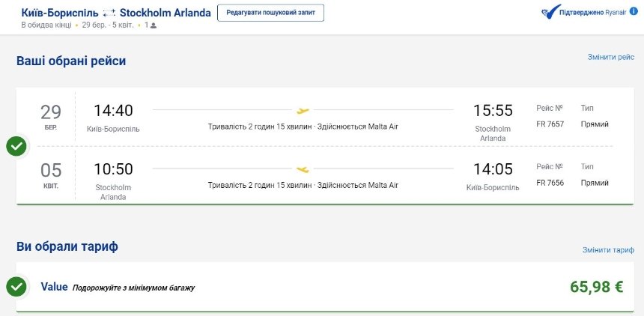Click the Ryanair verified checkmark logo
Image resolution: width=644 pixels, height=316 pixels.
click(x=550, y=12)
